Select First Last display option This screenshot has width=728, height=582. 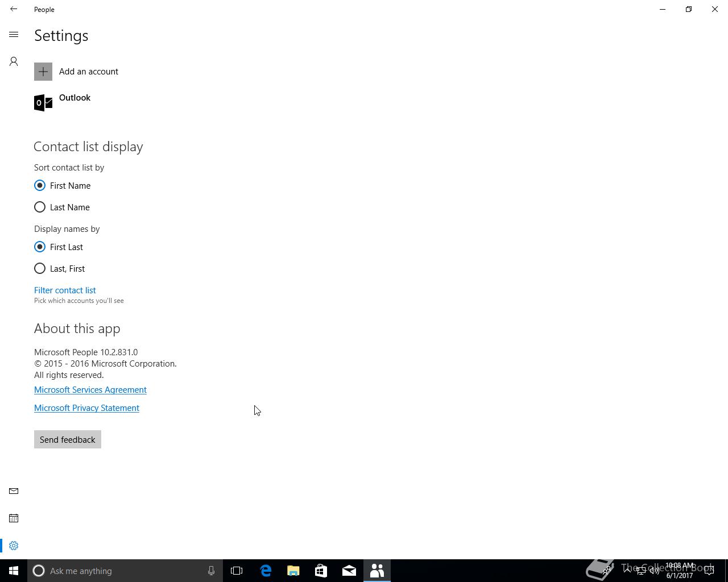click(59, 247)
